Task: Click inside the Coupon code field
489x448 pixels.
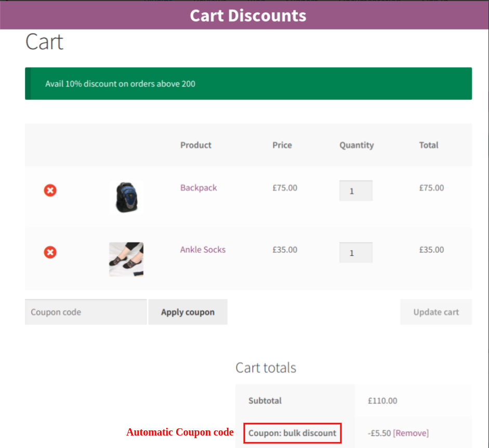Action: [86, 312]
